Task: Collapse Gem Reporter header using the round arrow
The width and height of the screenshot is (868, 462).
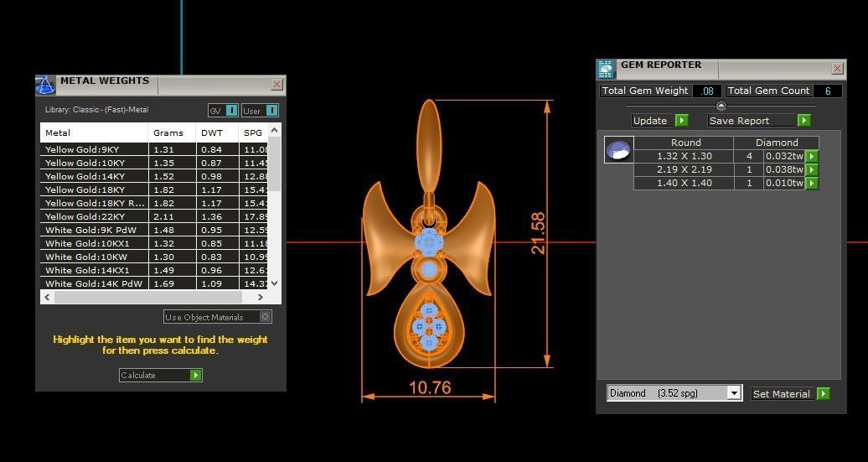Action: (721, 106)
